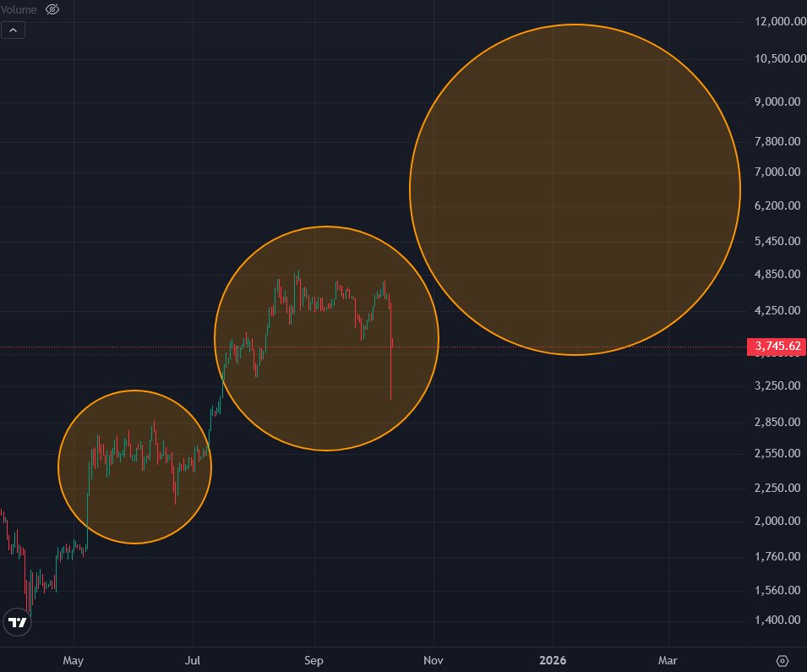The image size is (807, 672).
Task: Collapse the indicator legend with the chevron
Action: (13, 30)
